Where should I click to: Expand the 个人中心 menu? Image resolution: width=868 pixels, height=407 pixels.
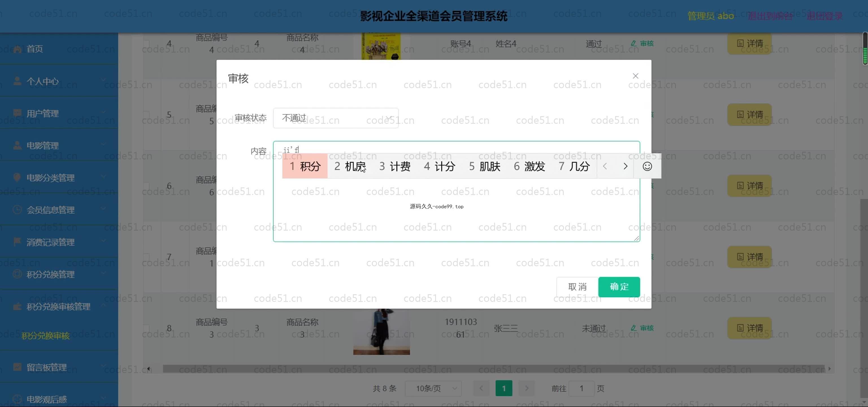[x=59, y=81]
